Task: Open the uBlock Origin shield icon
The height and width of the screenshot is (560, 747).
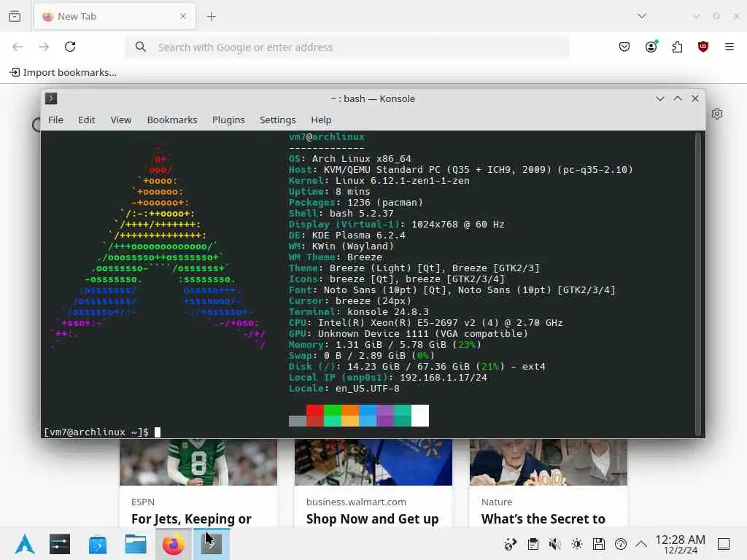Action: tap(703, 47)
